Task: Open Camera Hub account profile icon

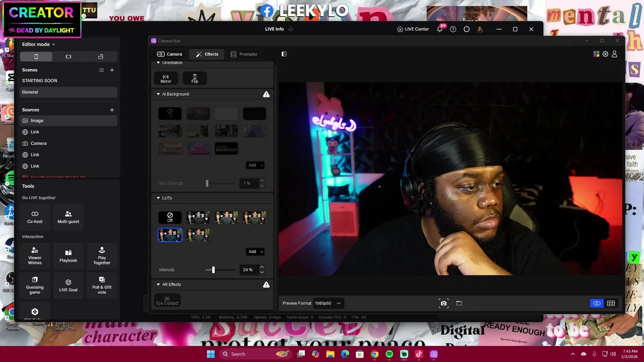Action: pyautogui.click(x=614, y=54)
